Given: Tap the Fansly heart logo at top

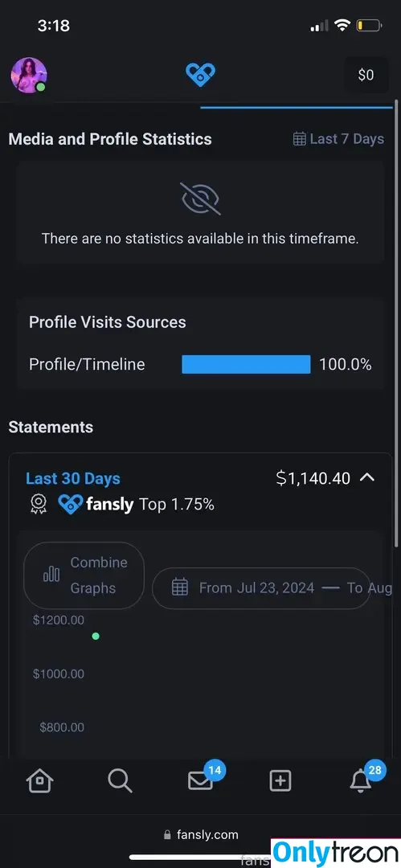Looking at the screenshot, I should click(x=200, y=76).
